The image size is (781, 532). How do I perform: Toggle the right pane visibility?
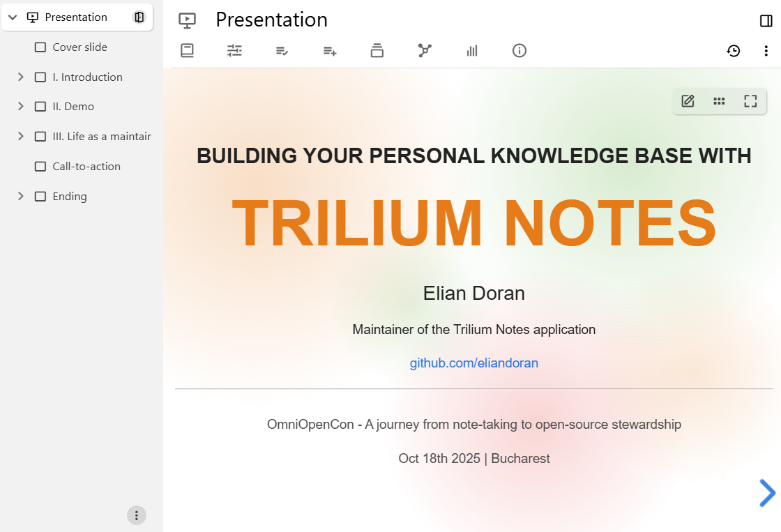[x=766, y=21]
